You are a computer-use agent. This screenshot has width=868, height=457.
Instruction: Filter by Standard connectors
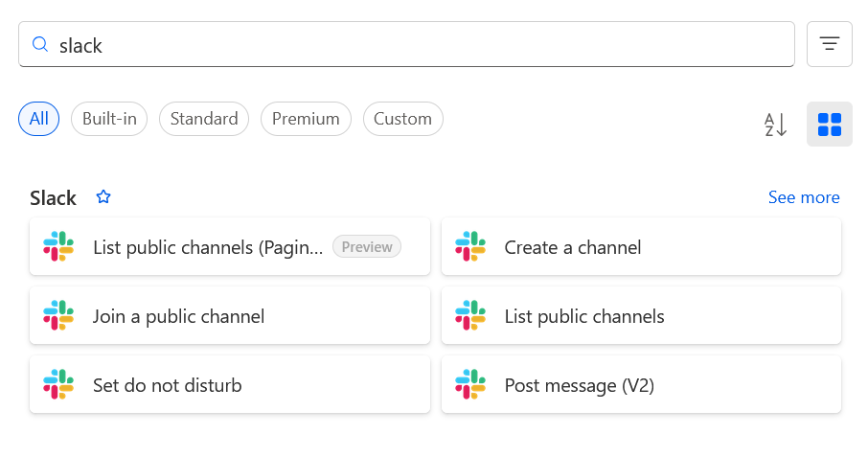click(204, 119)
